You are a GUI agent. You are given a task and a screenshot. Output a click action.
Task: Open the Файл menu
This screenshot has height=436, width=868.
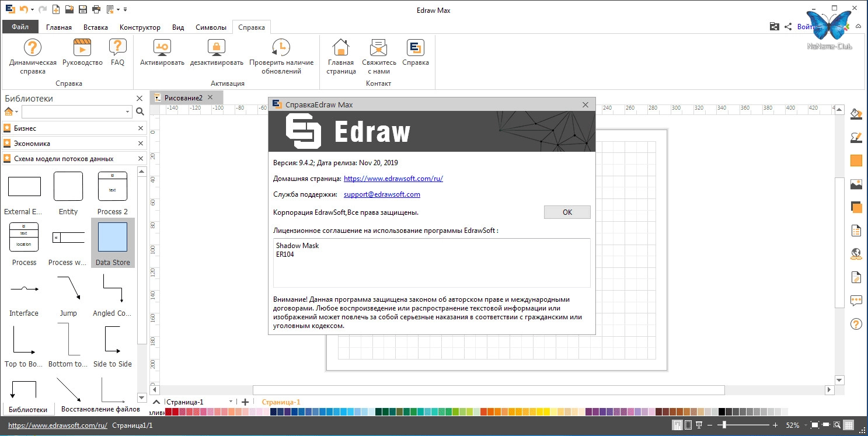[20, 27]
